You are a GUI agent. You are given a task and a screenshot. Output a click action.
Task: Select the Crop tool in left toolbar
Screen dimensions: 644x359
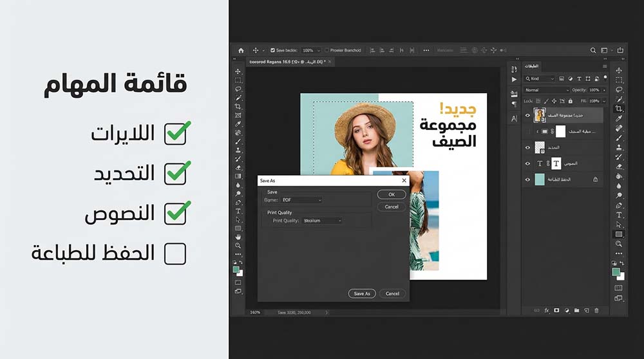click(x=238, y=106)
